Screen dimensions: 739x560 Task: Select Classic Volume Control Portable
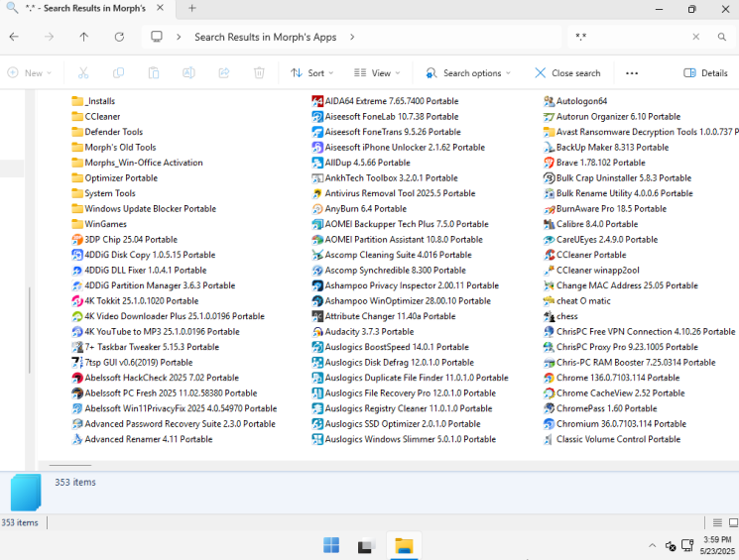point(612,439)
